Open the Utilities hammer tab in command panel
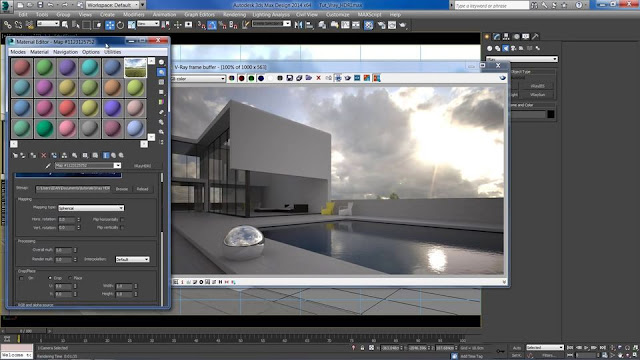640x360 pixels. pyautogui.click(x=535, y=37)
